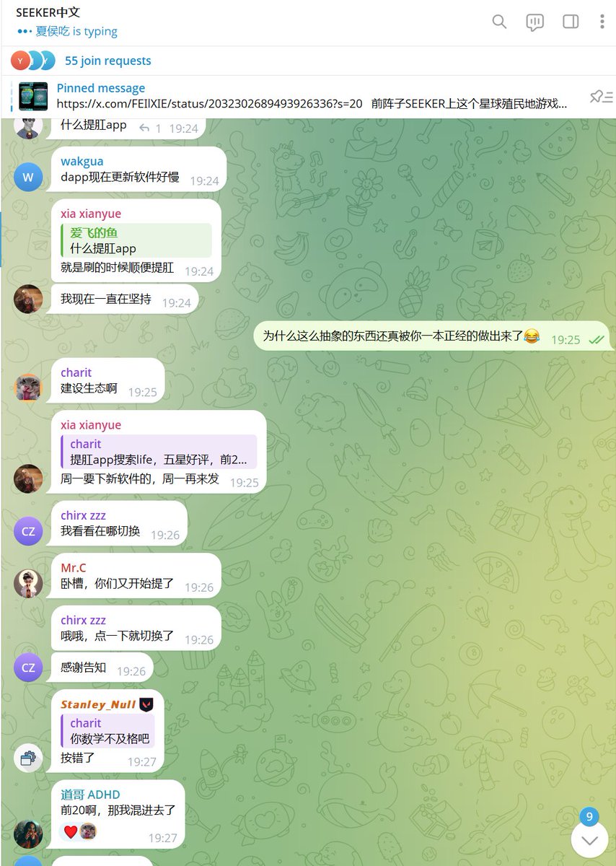The height and width of the screenshot is (866, 616).
Task: Open sender name charit above 建设生态啊
Action: pyautogui.click(x=76, y=372)
